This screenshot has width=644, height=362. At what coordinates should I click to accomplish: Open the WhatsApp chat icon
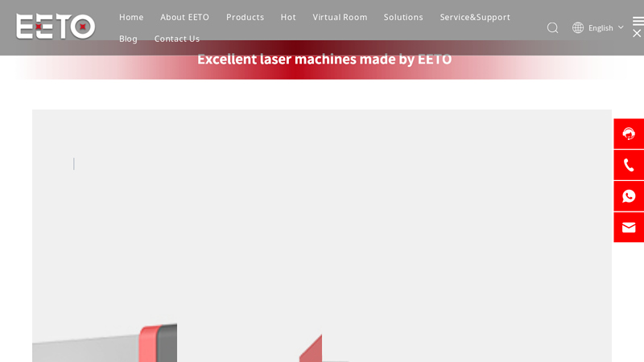[x=629, y=196]
